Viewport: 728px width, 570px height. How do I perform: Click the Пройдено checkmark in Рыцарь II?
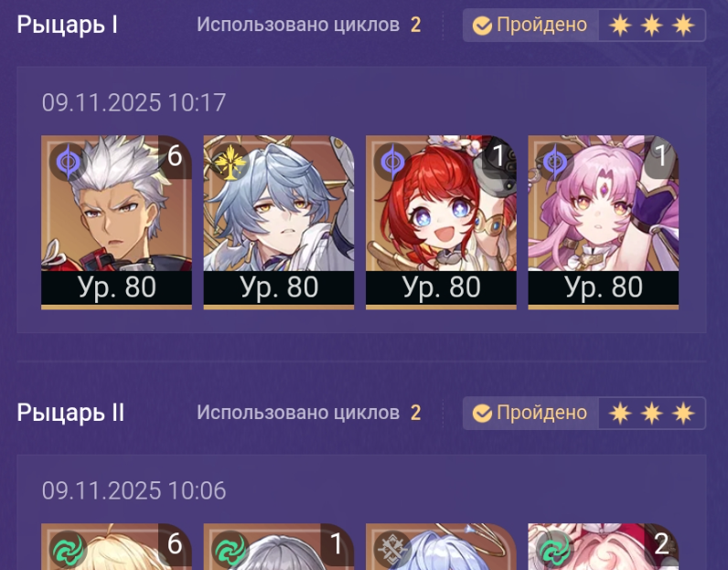482,413
